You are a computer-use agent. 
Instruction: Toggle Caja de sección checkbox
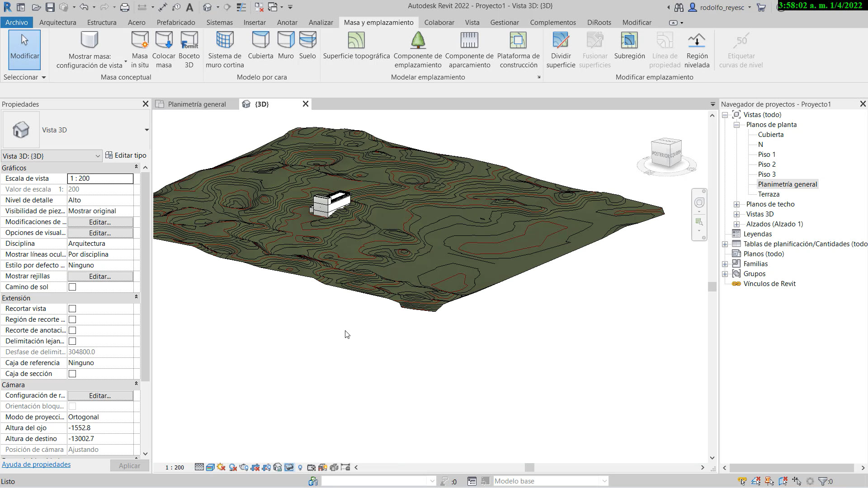72,374
